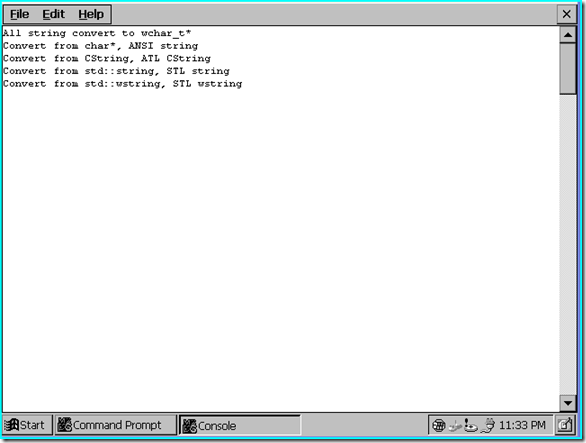This screenshot has width=586, height=443.
Task: Click the joystick-shaped tray icon
Action: (x=471, y=425)
